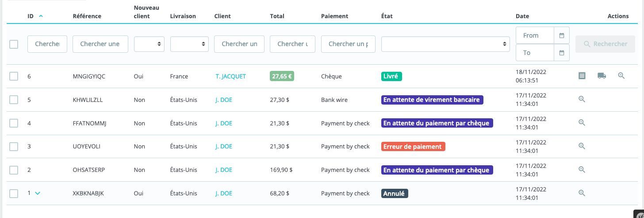Select the checkbox for order 3

[14, 146]
